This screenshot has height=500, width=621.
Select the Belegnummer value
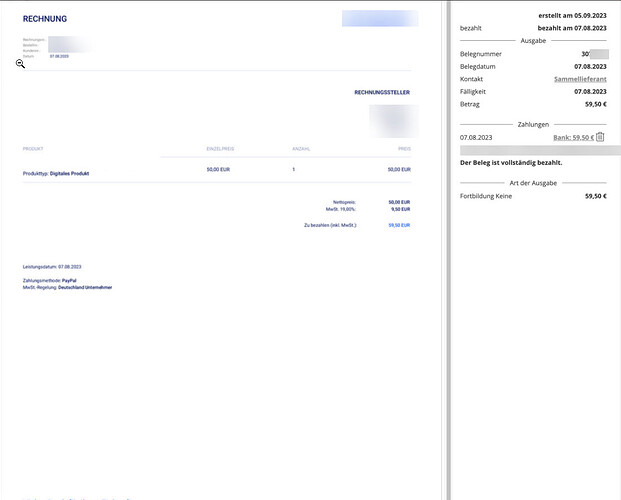tap(595, 54)
